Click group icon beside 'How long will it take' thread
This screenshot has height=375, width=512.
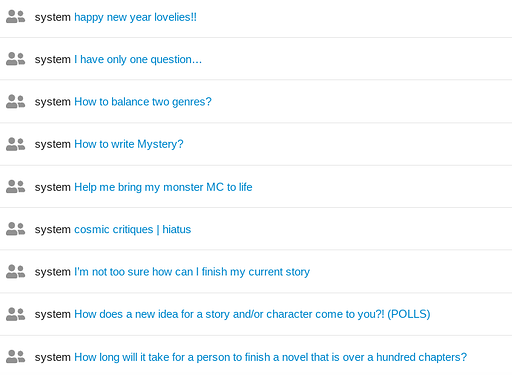[x=15, y=357]
